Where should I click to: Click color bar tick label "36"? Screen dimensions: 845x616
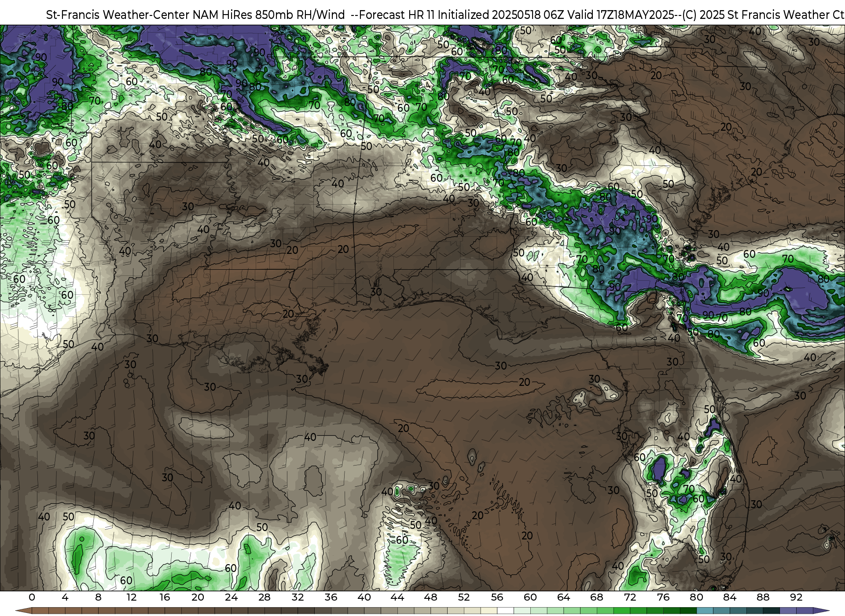[x=331, y=597]
